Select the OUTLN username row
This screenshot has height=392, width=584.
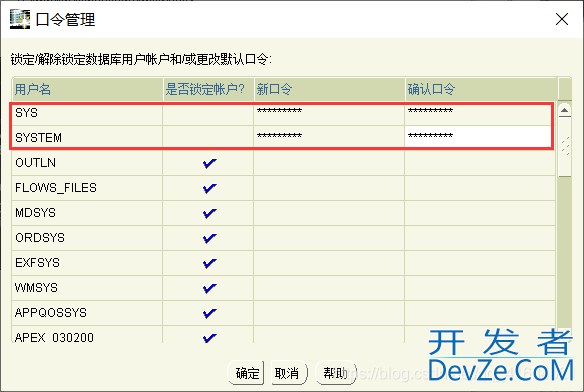(x=87, y=163)
